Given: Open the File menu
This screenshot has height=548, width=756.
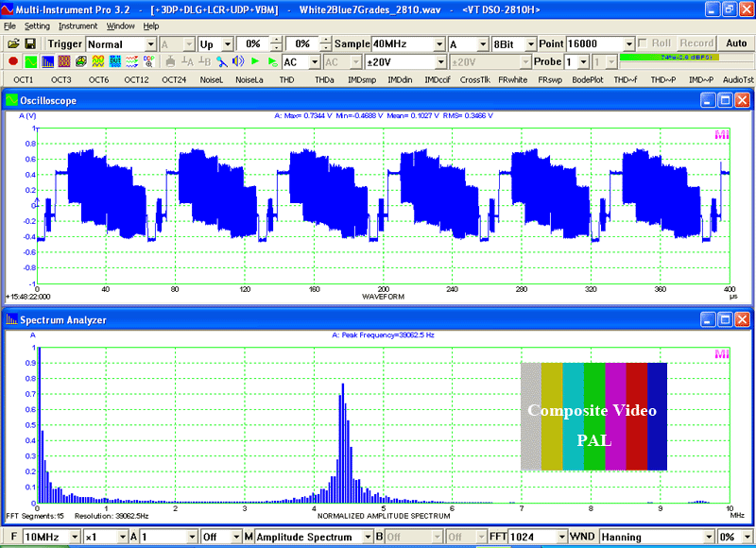Looking at the screenshot, I should coord(9,26).
